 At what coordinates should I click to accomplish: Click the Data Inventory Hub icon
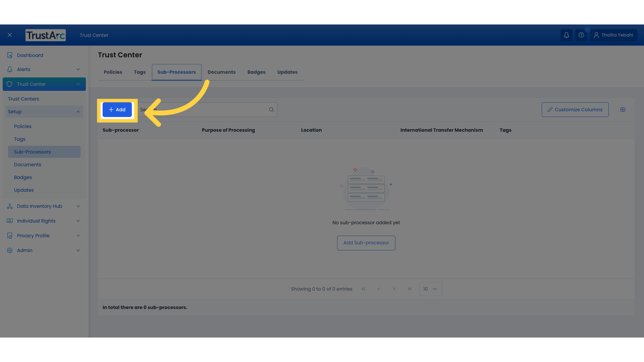(x=10, y=206)
